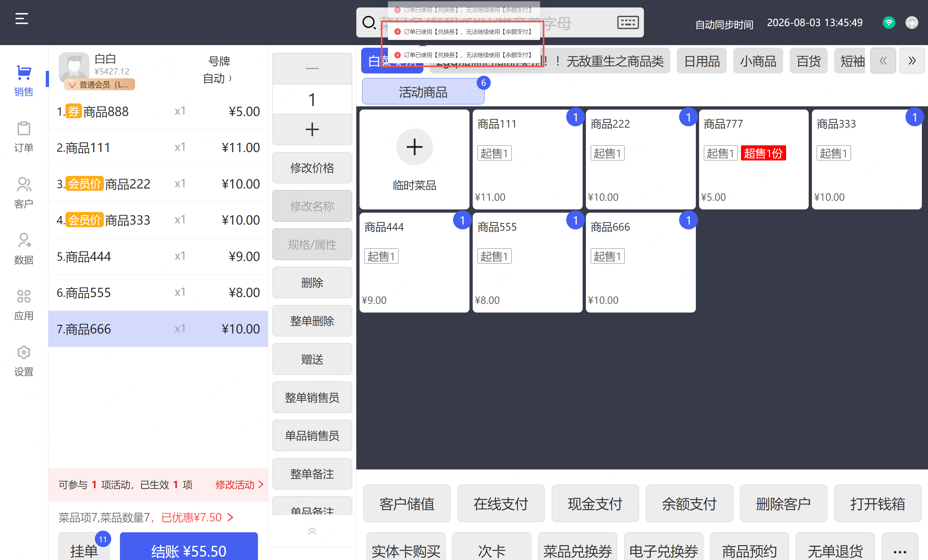Switch to 百货 category tab
This screenshot has width=928, height=560.
808,61
